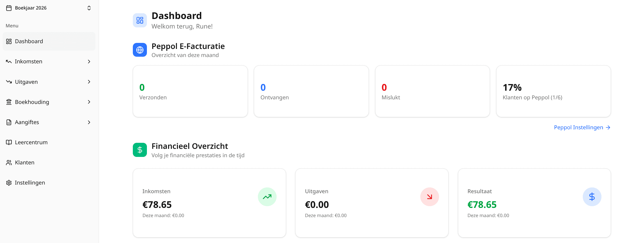The width and height of the screenshot is (644, 243).
Task: Open the Boekjaar 2026 year selector
Action: coord(49,8)
